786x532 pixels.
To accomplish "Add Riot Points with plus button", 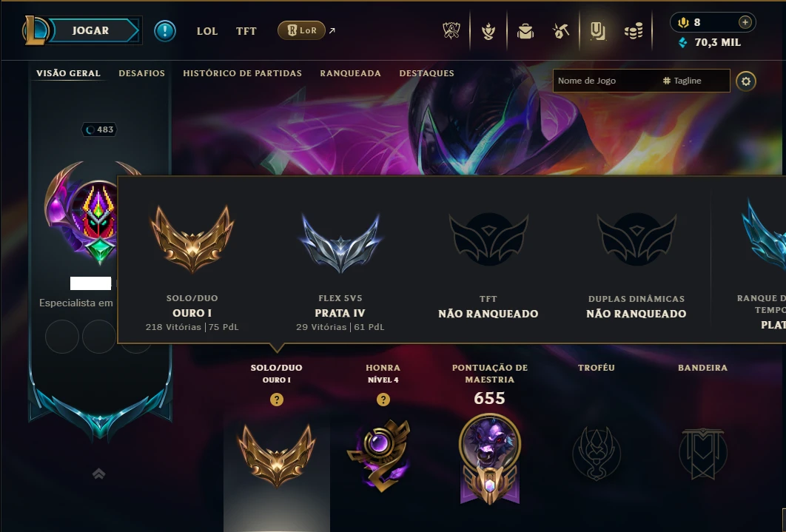I will 745,22.
